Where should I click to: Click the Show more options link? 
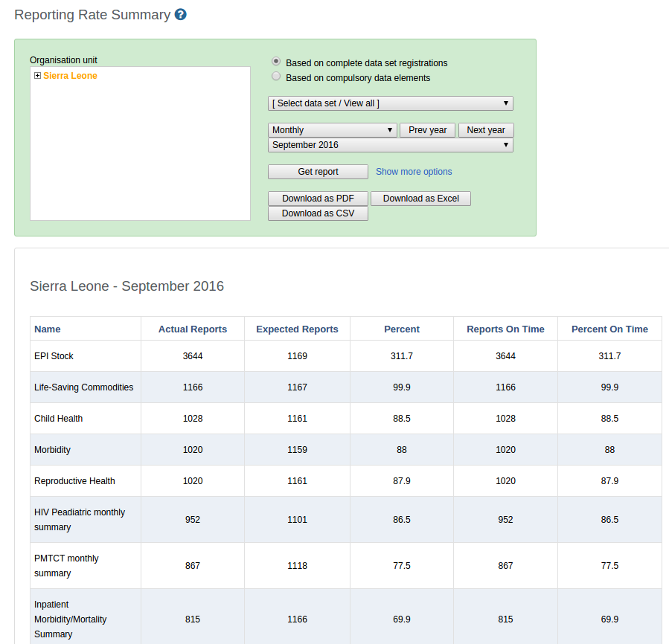414,172
